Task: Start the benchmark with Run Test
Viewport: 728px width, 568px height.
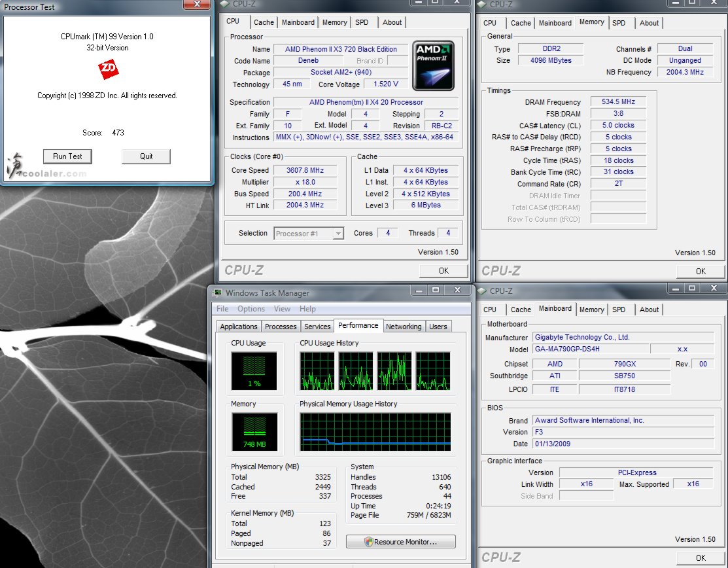Action: tap(67, 156)
